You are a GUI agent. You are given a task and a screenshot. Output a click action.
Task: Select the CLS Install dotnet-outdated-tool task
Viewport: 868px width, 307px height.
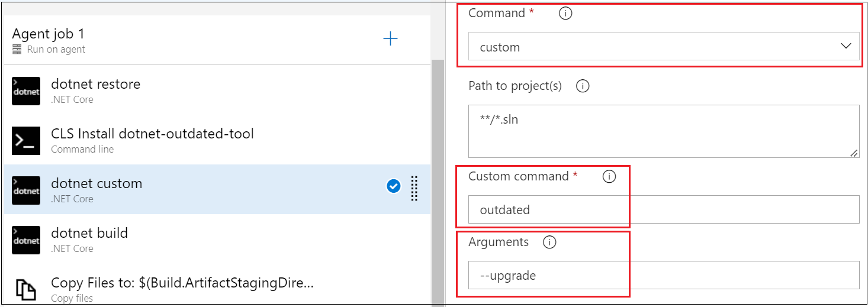(x=217, y=141)
